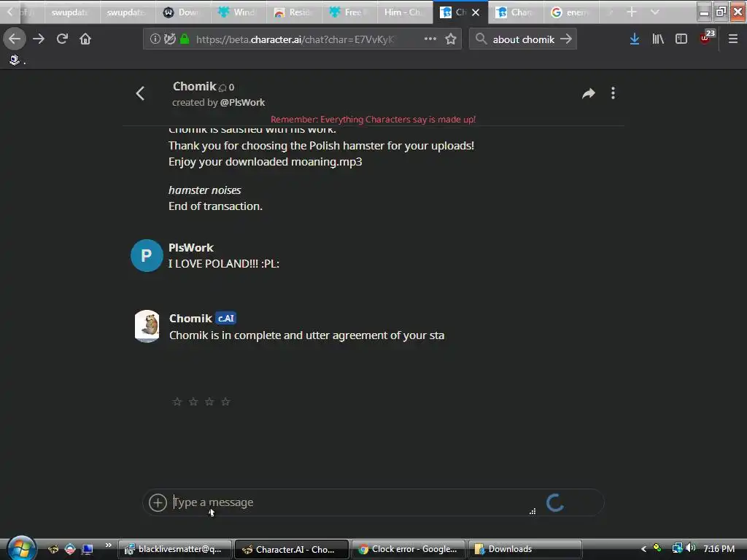747x560 pixels.
Task: Open tracking protection shield icon
Action: coord(169,39)
